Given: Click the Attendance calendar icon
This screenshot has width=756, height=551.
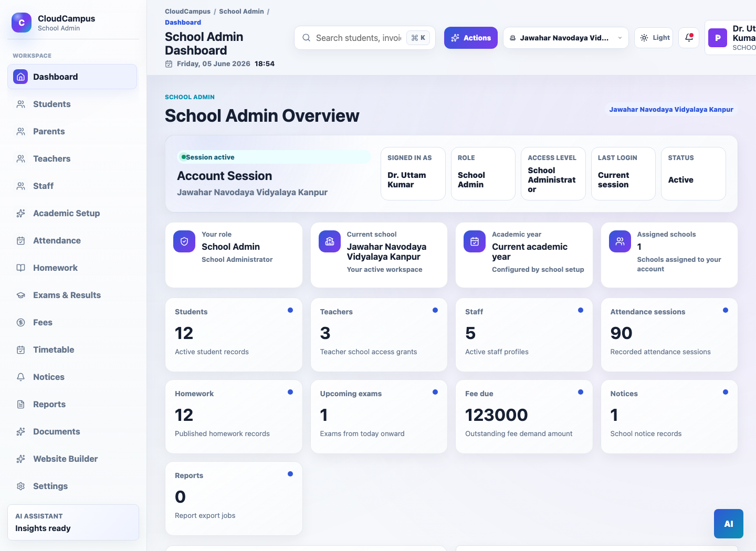Looking at the screenshot, I should (21, 240).
